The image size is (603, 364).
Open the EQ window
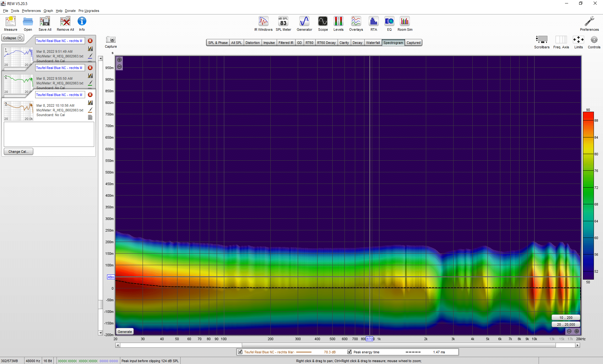pyautogui.click(x=389, y=24)
